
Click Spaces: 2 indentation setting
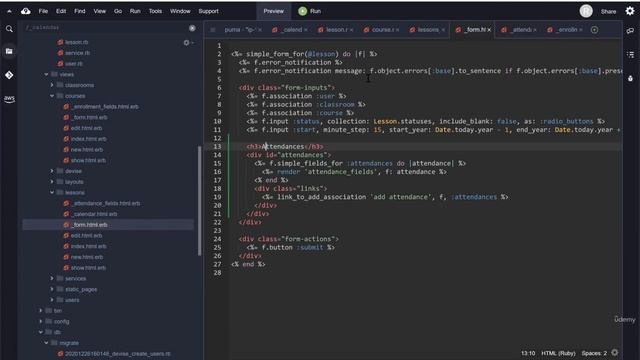594,353
